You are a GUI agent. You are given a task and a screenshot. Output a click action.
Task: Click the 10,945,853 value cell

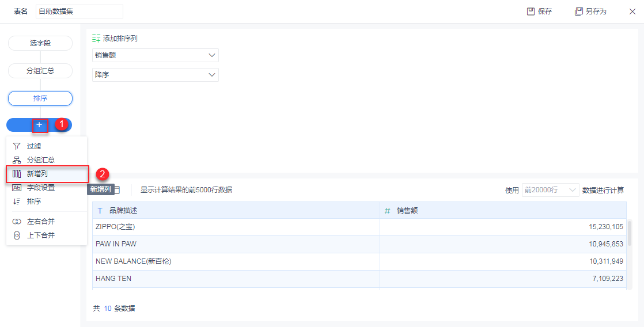click(x=503, y=244)
